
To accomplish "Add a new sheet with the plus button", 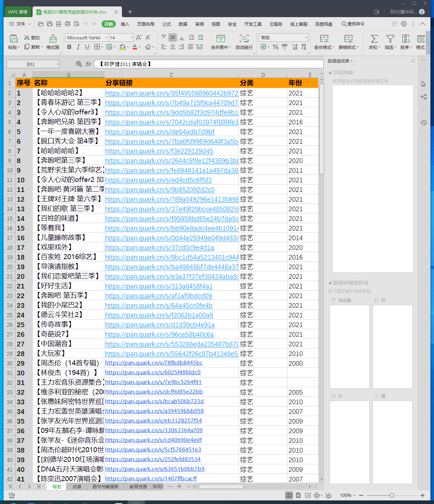I will click(x=179, y=486).
